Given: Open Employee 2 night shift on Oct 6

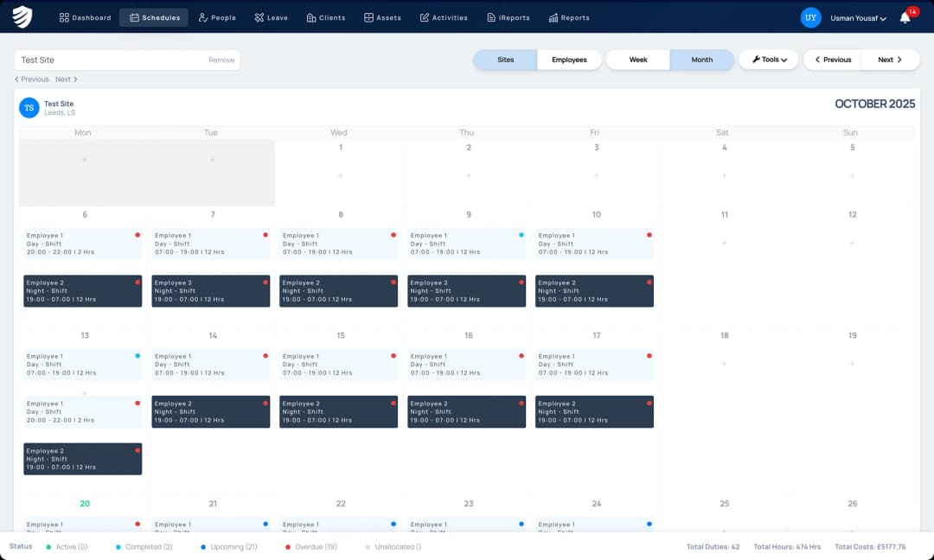Looking at the screenshot, I should pyautogui.click(x=82, y=291).
